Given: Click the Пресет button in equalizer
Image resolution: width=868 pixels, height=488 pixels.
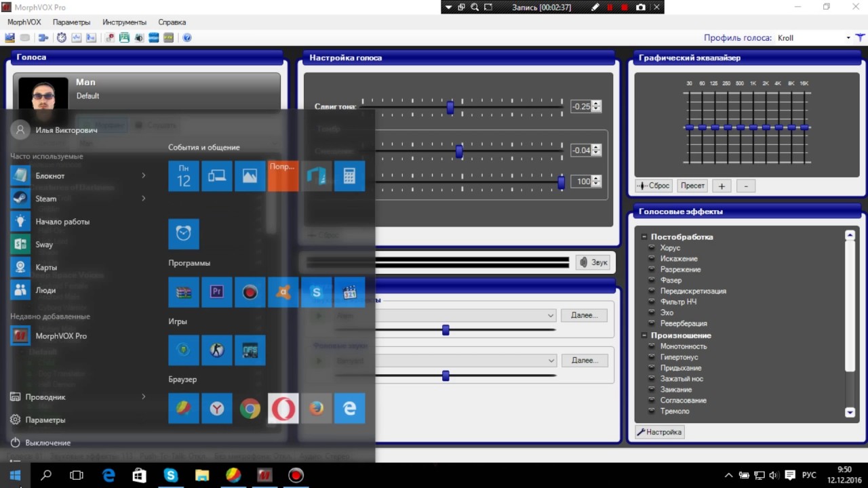Looking at the screenshot, I should (x=692, y=186).
